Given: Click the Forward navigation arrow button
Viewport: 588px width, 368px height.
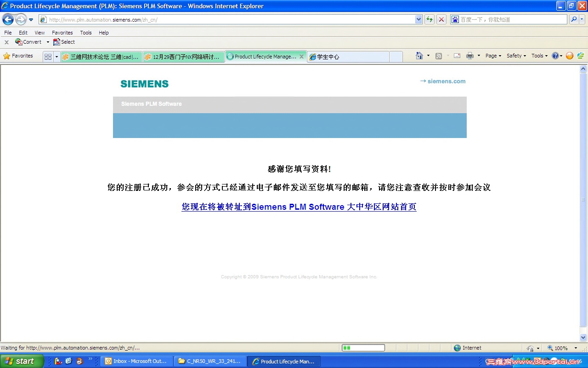Looking at the screenshot, I should coord(21,19).
